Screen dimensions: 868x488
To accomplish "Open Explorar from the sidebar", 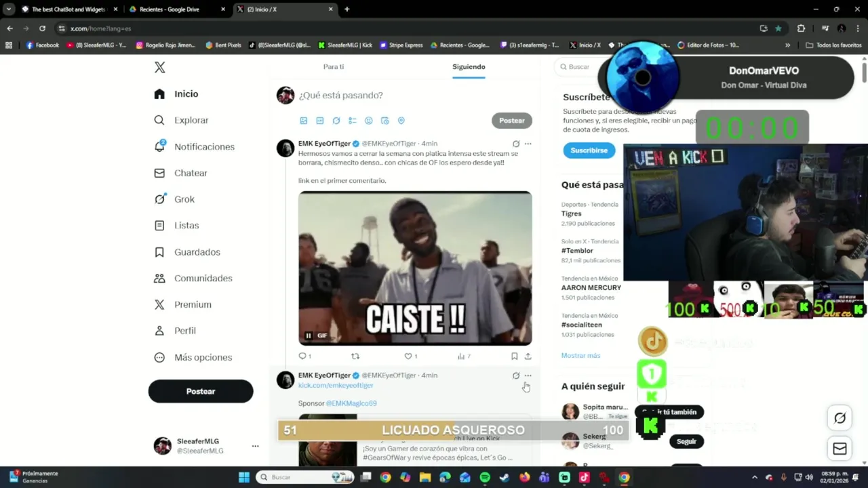I will pyautogui.click(x=181, y=121).
